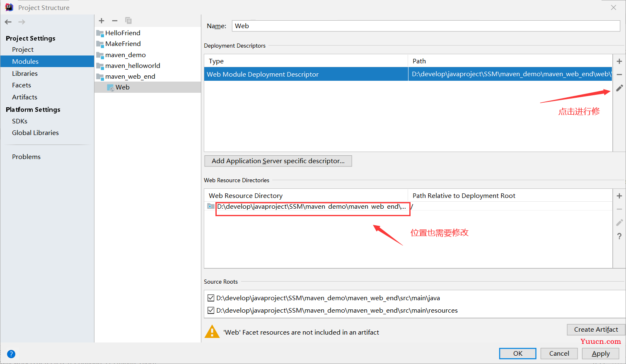Remove the selected deployment descriptor
Viewport: 626px width, 364px height.
619,75
